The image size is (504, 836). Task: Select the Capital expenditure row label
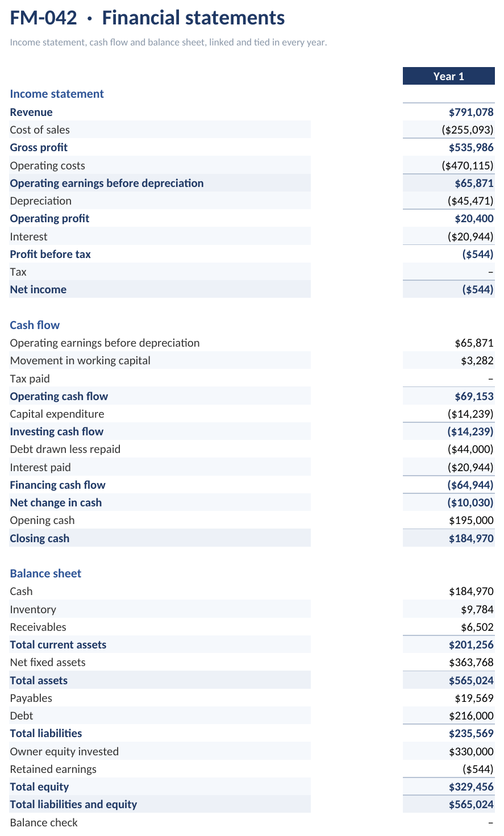click(57, 414)
